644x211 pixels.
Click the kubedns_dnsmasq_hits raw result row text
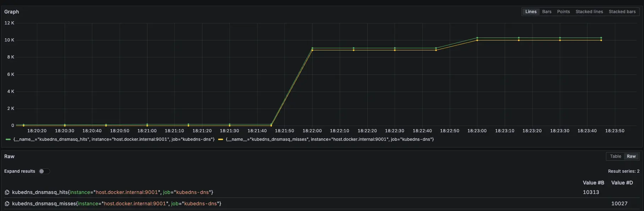pos(112,192)
